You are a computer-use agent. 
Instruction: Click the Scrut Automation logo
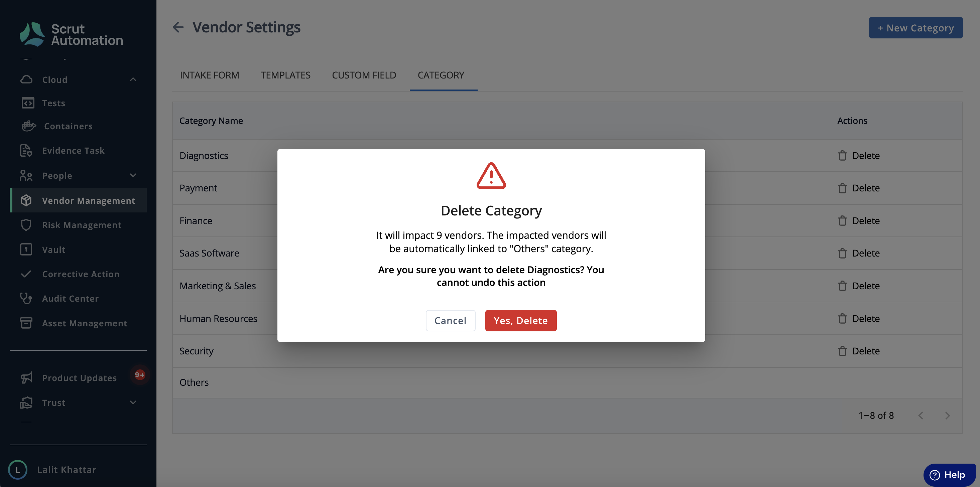click(71, 35)
